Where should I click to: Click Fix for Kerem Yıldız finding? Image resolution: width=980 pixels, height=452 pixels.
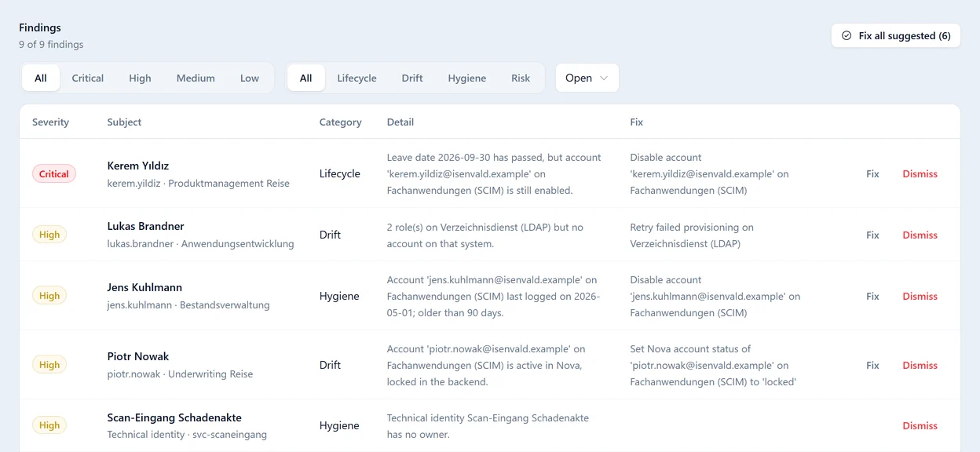(872, 174)
